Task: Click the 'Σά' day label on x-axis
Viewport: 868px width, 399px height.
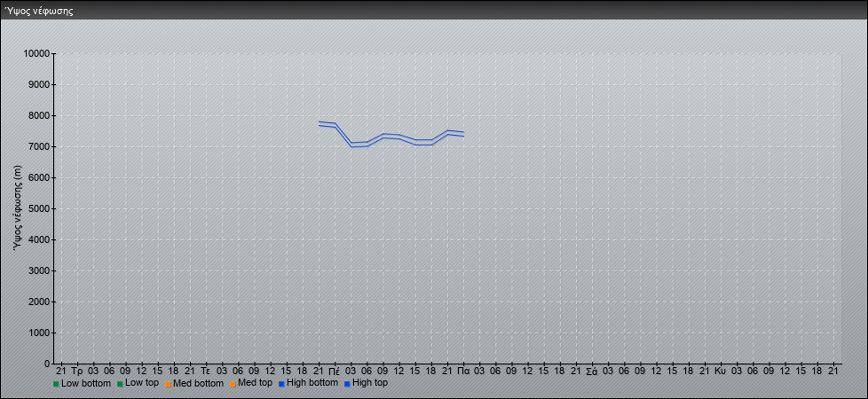Action: (x=592, y=371)
